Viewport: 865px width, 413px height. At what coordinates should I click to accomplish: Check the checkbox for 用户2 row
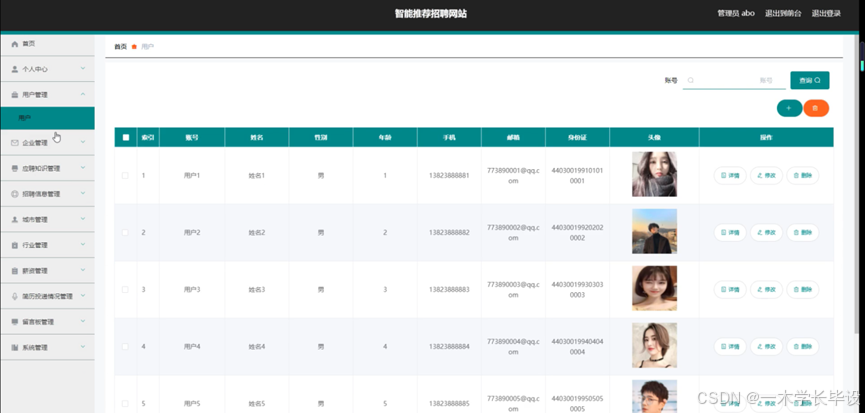(x=125, y=233)
